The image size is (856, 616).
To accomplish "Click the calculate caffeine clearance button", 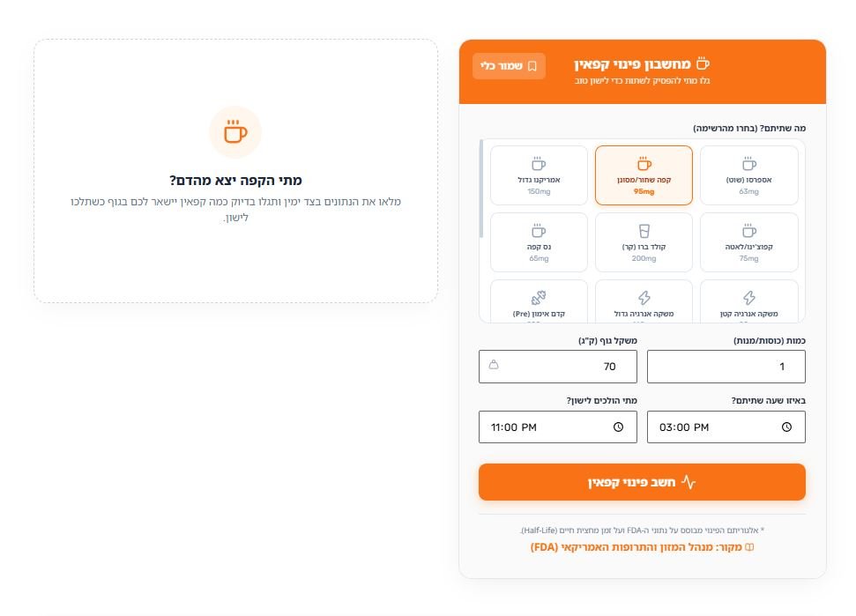I will pos(642,482).
